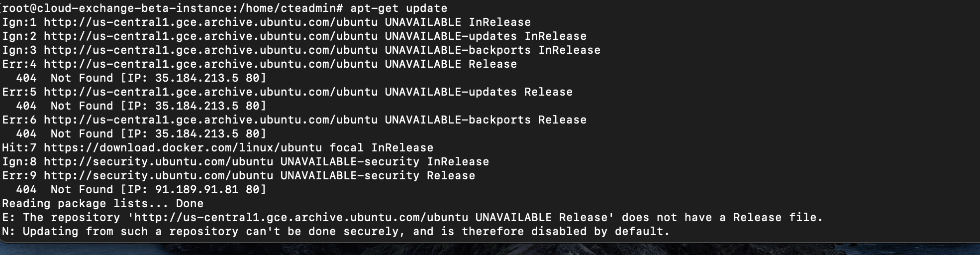Click the Err:4 UNAVAILABLE Release URL
Image resolution: width=980 pixels, height=255 pixels.
281,64
